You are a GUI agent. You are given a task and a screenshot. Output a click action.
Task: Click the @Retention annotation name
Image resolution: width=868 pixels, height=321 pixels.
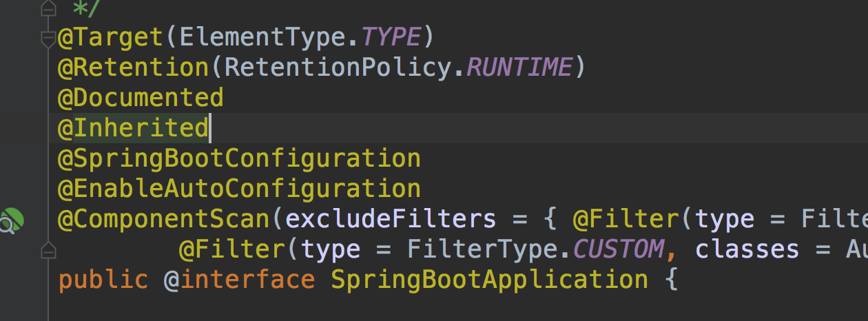133,68
